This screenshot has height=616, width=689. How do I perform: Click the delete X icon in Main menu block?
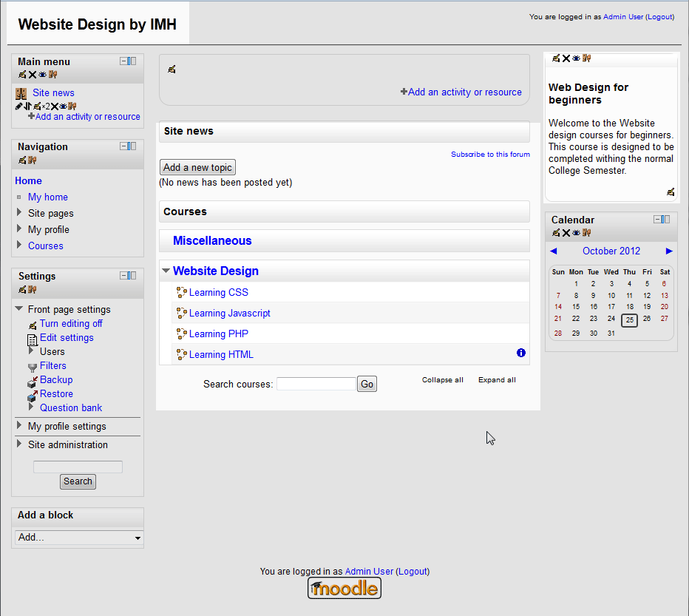[33, 75]
